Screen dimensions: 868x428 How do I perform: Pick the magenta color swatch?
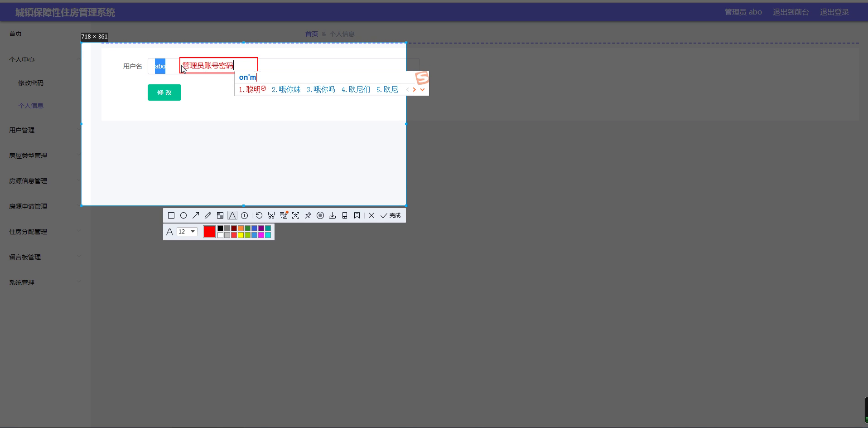coord(261,235)
